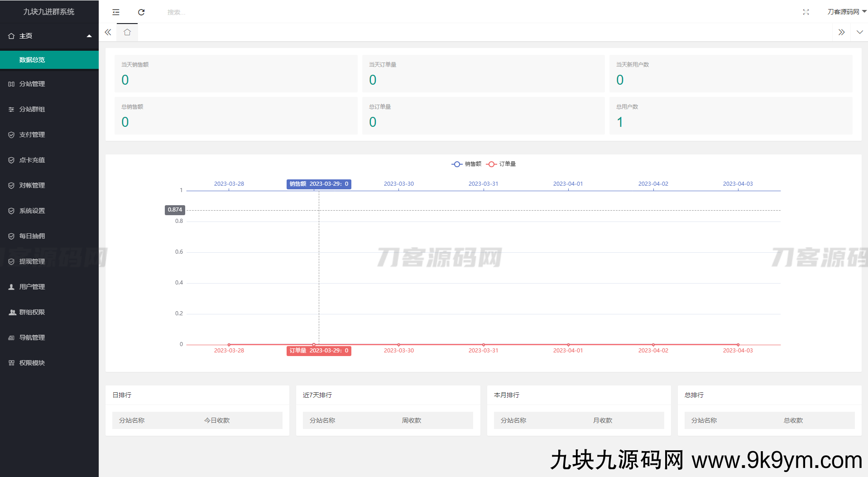Open the home tab icon

click(x=127, y=32)
